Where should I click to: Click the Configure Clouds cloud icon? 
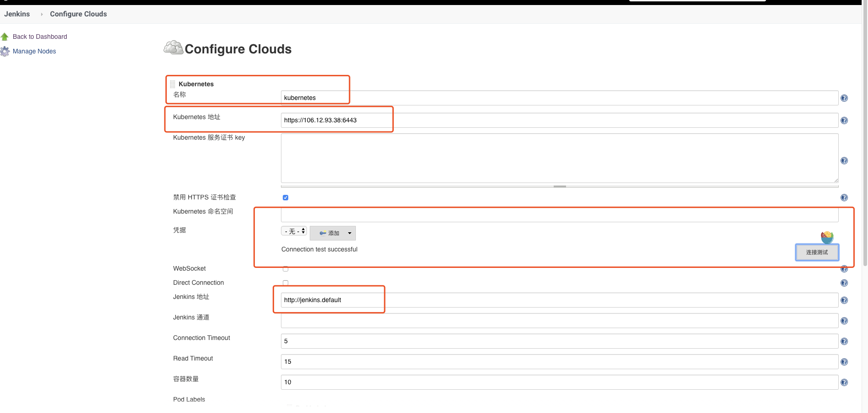[174, 47]
